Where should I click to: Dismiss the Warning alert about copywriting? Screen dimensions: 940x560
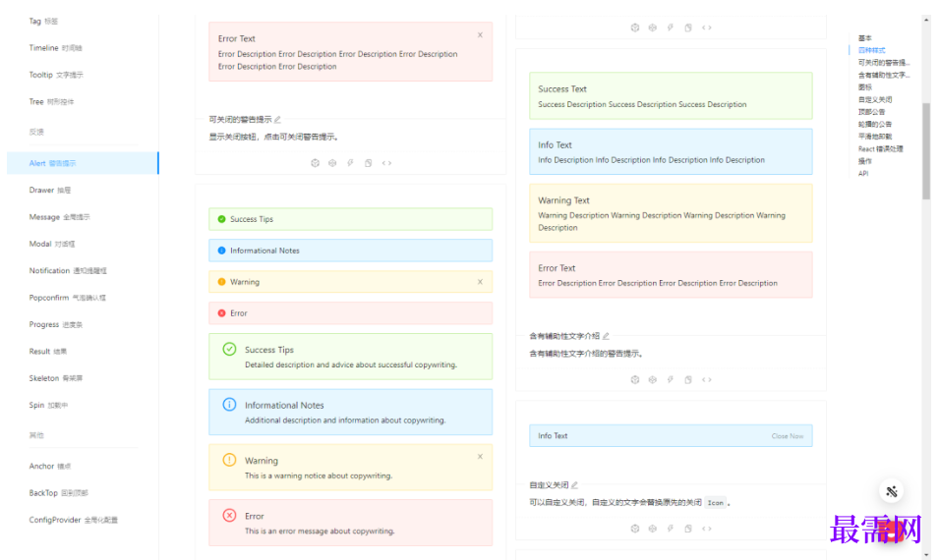click(480, 457)
